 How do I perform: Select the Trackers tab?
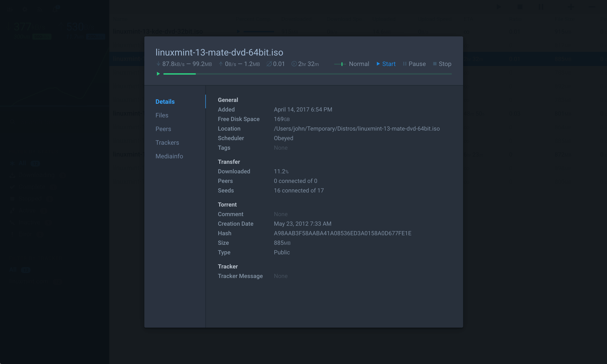point(167,142)
